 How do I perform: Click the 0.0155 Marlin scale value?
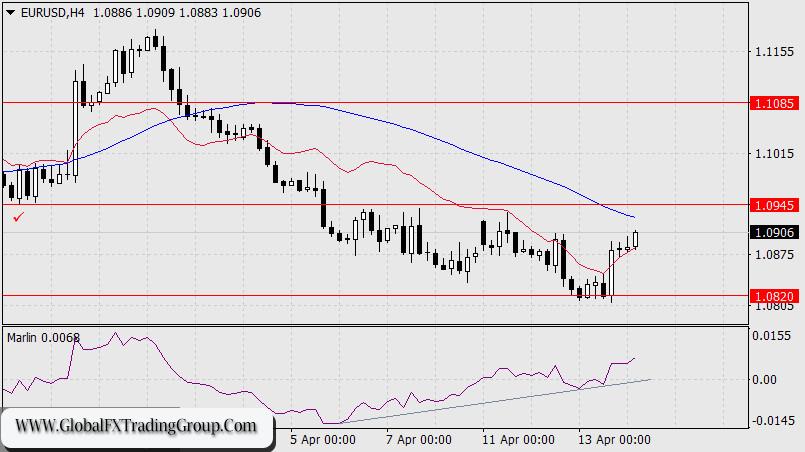(772, 336)
